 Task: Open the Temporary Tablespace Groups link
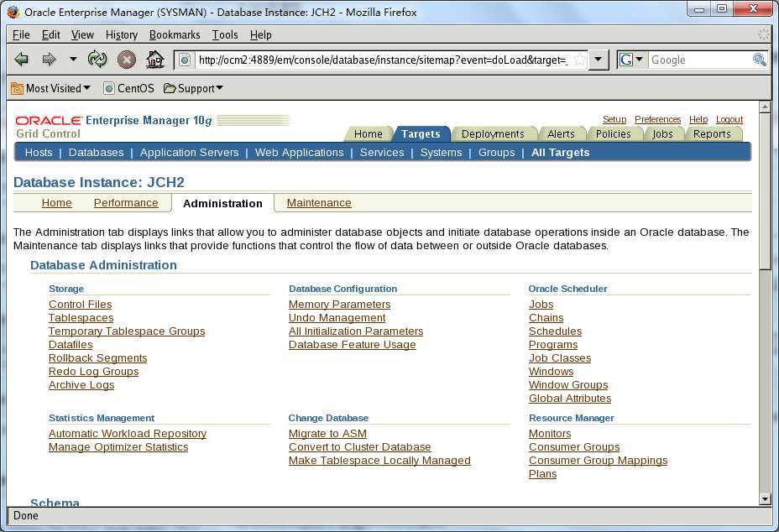127,331
